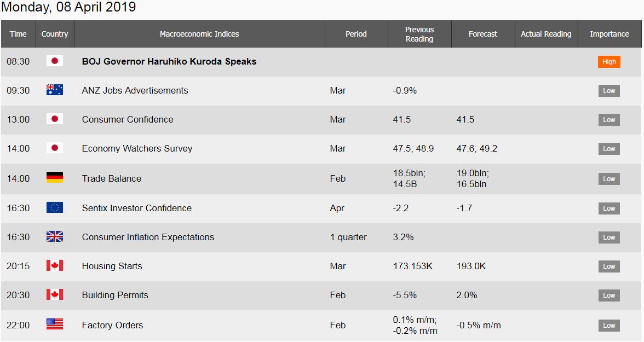Open the Sentix Investor Confidence entry
Image resolution: width=644 pixels, height=342 pixels.
(x=137, y=208)
